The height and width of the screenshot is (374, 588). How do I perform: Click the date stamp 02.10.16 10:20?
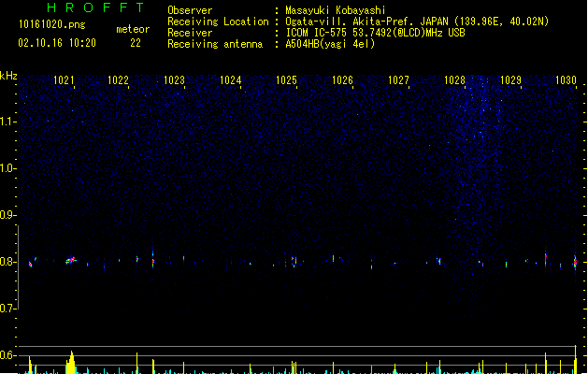pos(57,43)
